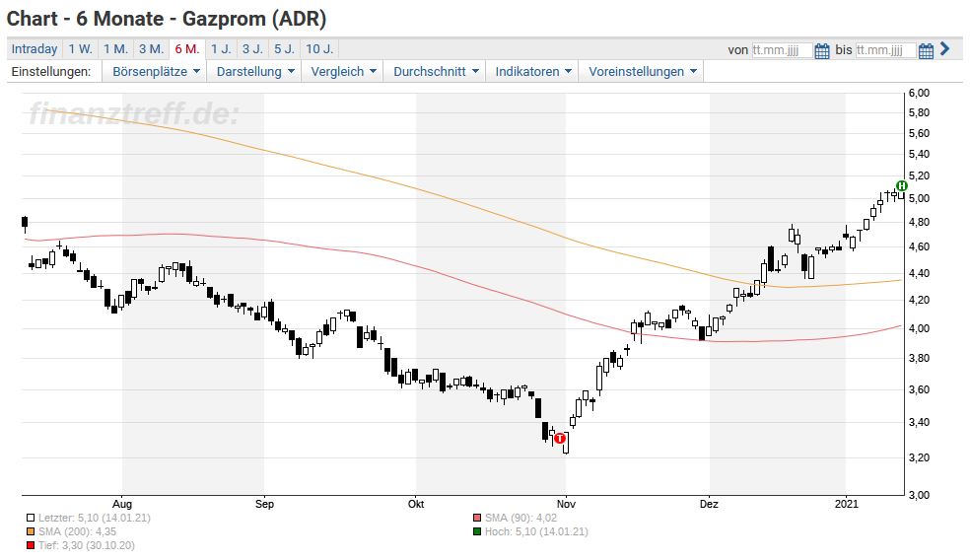971x560 pixels.
Task: Select the 1 M. time range tab
Action: click(115, 49)
